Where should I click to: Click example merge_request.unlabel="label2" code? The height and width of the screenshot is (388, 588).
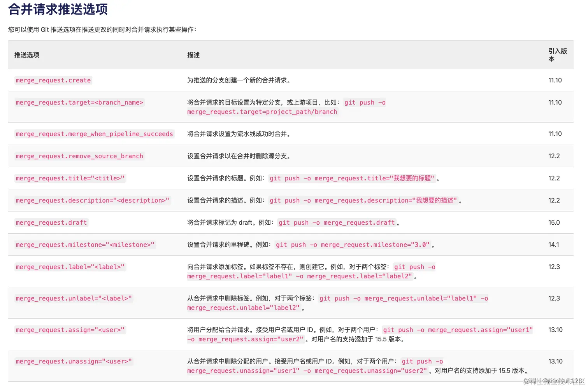tap(244, 308)
